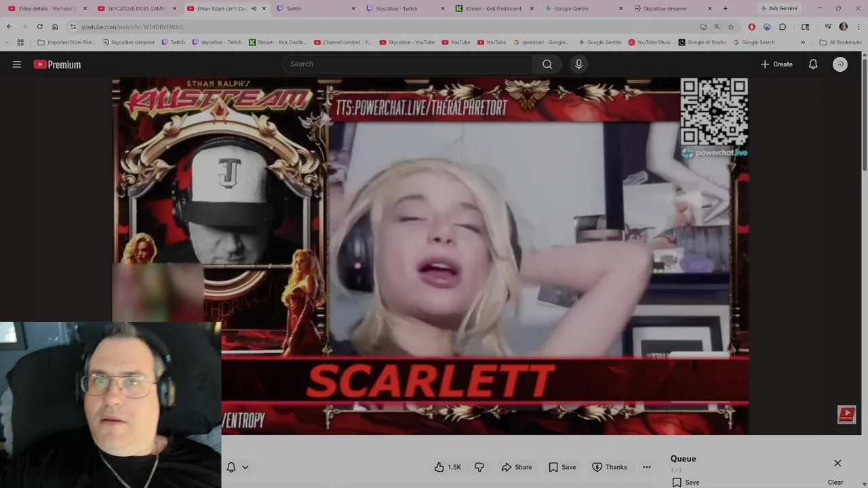Mute the audio-playing Ethan Ralph tab

(x=254, y=9)
